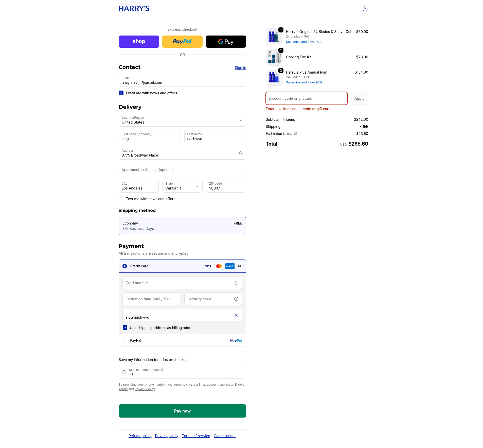The height and width of the screenshot is (448, 483).
Task: Open the Refund policy link
Action: [x=140, y=436]
